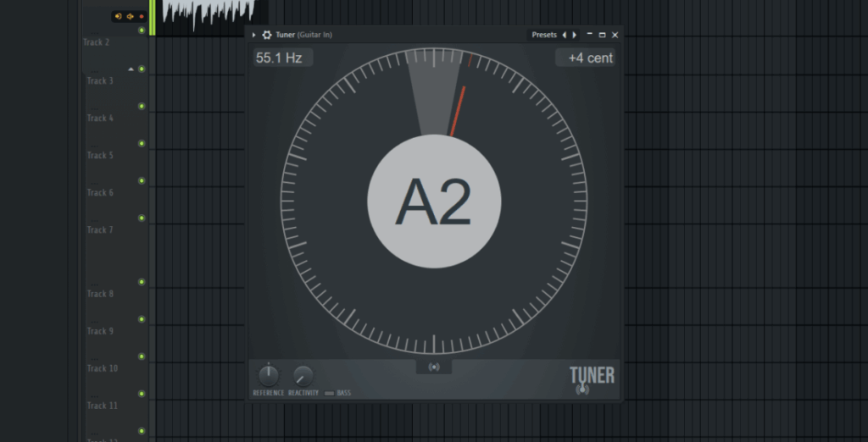The width and height of the screenshot is (868, 442).
Task: Click the first orange speaker icon on the top track
Action: click(x=119, y=16)
